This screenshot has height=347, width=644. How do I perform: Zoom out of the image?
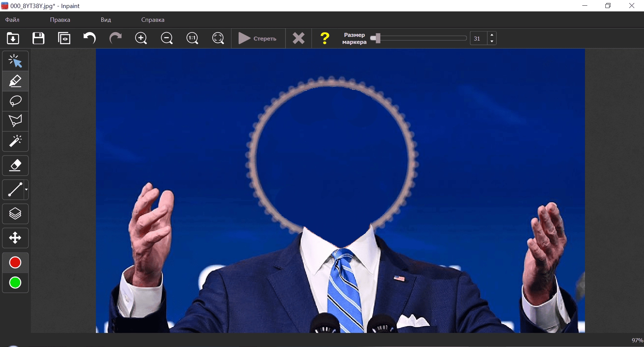coord(167,38)
